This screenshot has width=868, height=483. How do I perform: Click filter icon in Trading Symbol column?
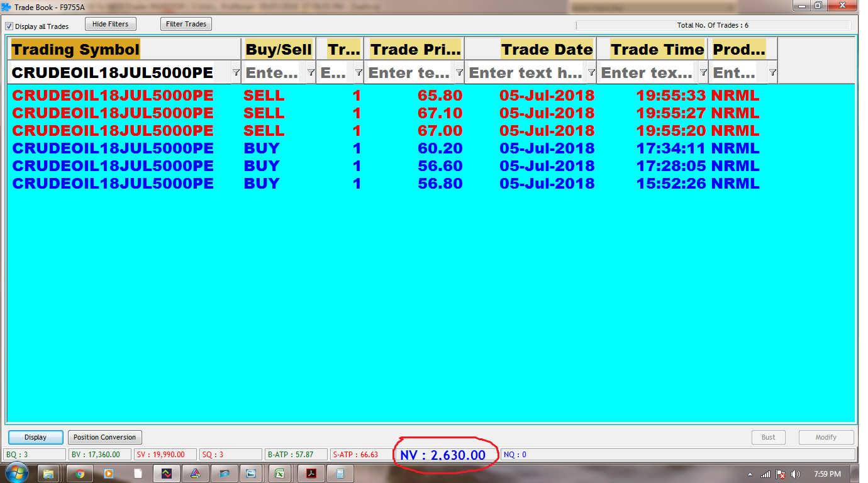(236, 73)
